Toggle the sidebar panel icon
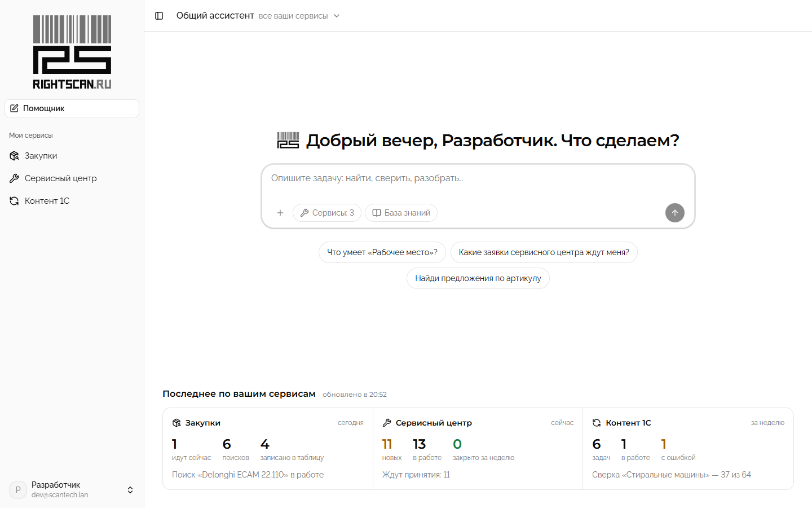Image resolution: width=812 pixels, height=508 pixels. (x=159, y=16)
